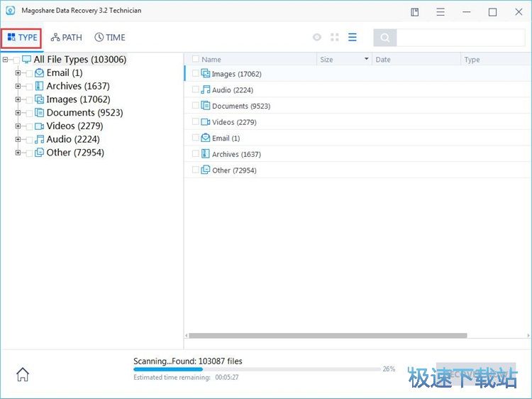
Task: Click the Audio music note icon in tree
Action: (x=39, y=139)
